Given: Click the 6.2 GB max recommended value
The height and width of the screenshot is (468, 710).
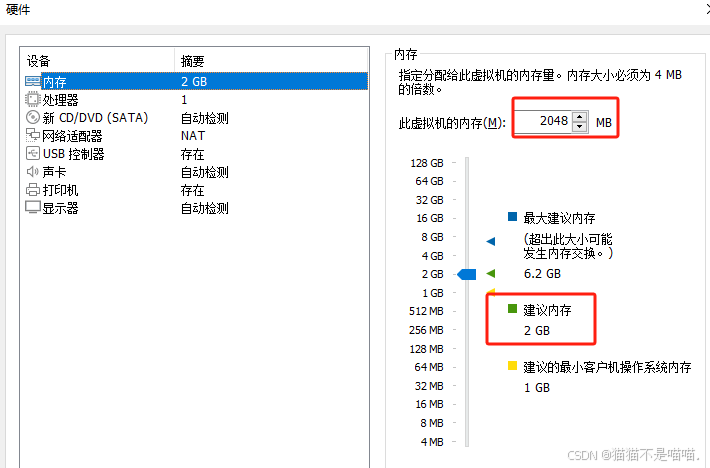Looking at the screenshot, I should (x=542, y=274).
